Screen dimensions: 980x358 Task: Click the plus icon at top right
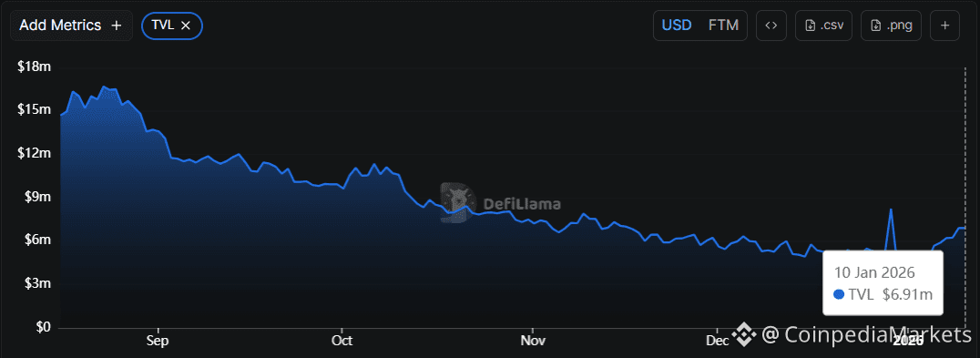[x=945, y=26]
